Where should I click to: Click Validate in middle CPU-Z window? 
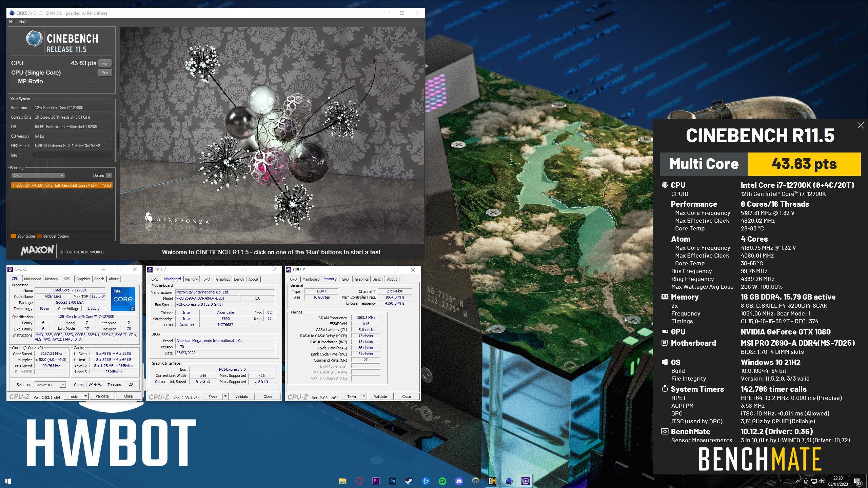[242, 396]
